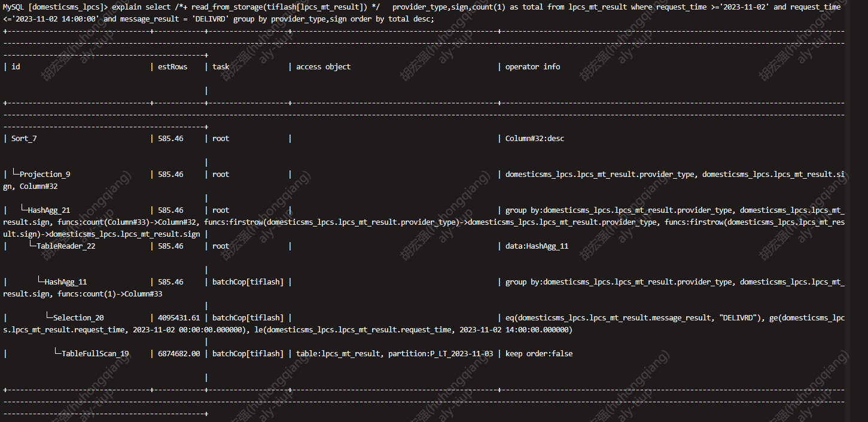Click 'keep order:false' operator info
The width and height of the screenshot is (868, 422).
539,354
